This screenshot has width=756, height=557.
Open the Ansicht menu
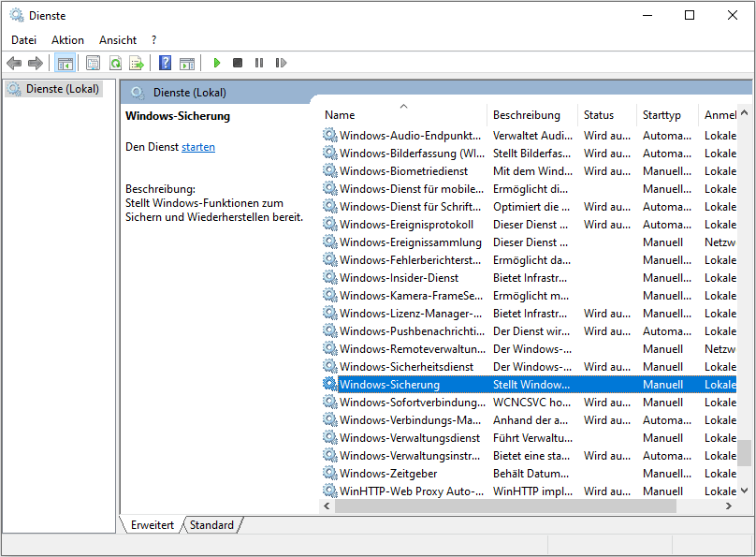tap(117, 39)
